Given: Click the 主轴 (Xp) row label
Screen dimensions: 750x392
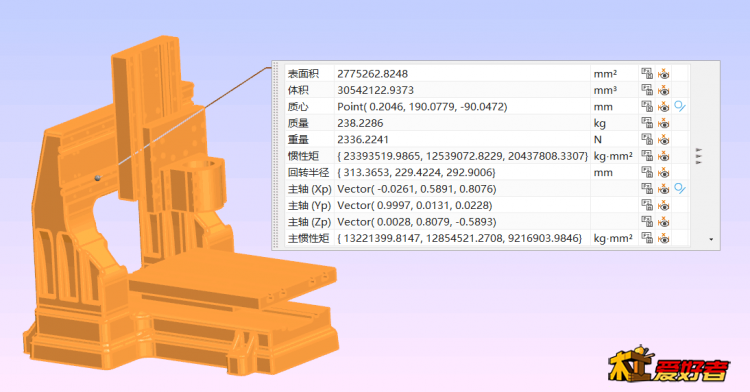Looking at the screenshot, I should tap(309, 188).
